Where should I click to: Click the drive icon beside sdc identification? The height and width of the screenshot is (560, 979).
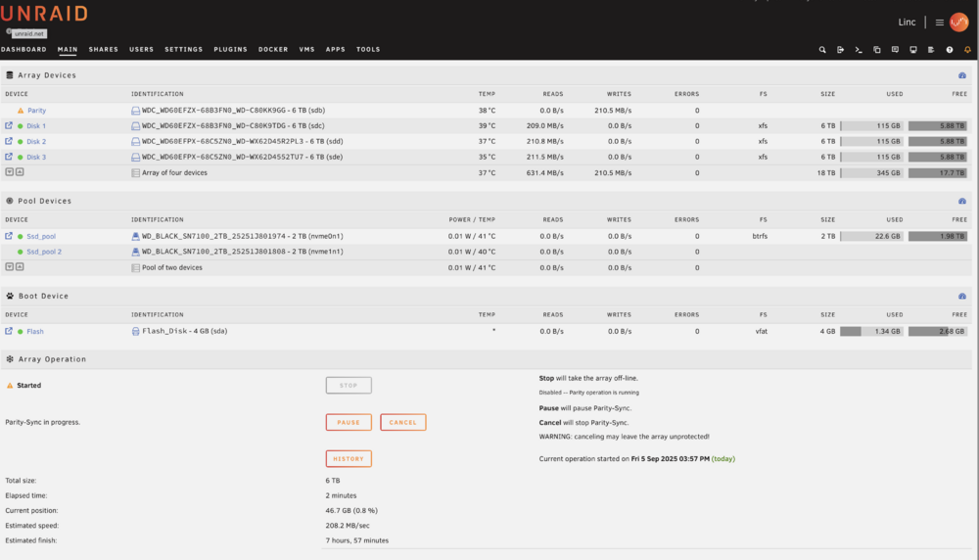[135, 126]
